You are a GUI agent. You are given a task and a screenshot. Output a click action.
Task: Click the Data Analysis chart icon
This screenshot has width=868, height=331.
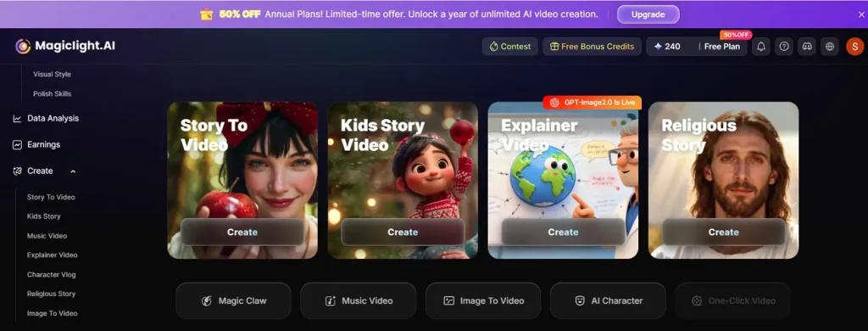(x=17, y=118)
